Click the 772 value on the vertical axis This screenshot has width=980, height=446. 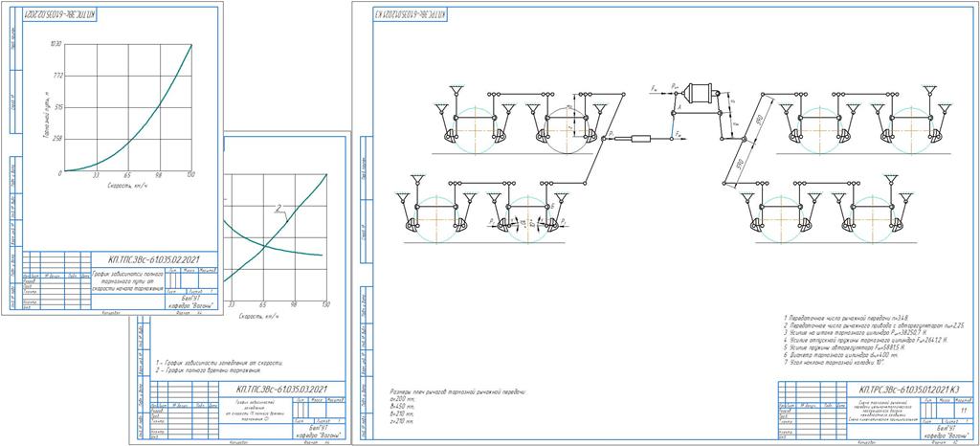pyautogui.click(x=57, y=76)
